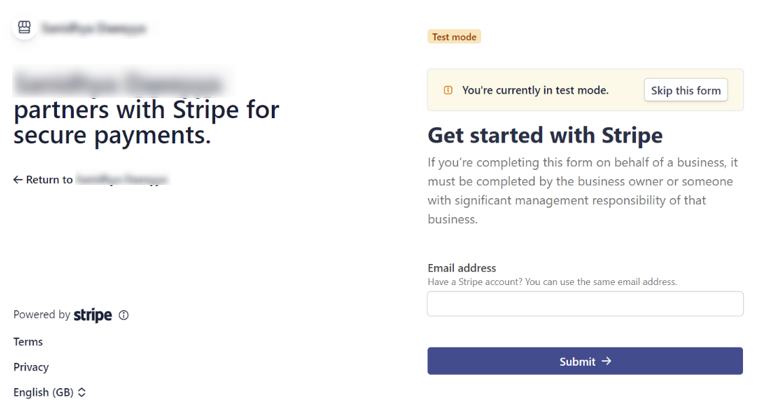Click the blurred business name in header

pyautogui.click(x=94, y=29)
